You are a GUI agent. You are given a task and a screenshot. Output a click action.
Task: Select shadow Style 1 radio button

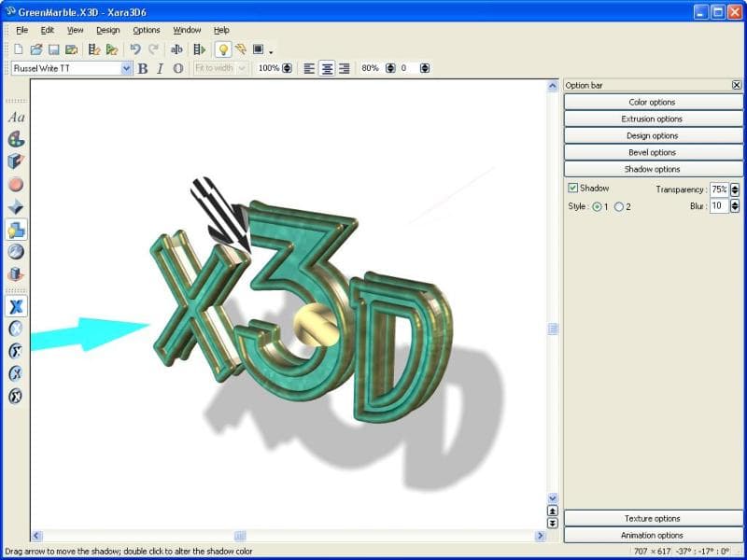click(x=597, y=206)
